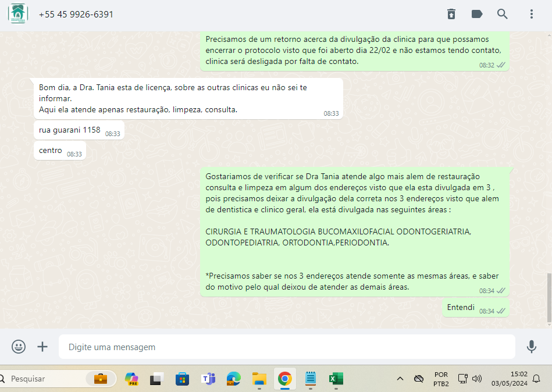The width and height of the screenshot is (552, 392).
Task: Click the phone number +55 45 9926-6391 header
Action: click(x=76, y=15)
